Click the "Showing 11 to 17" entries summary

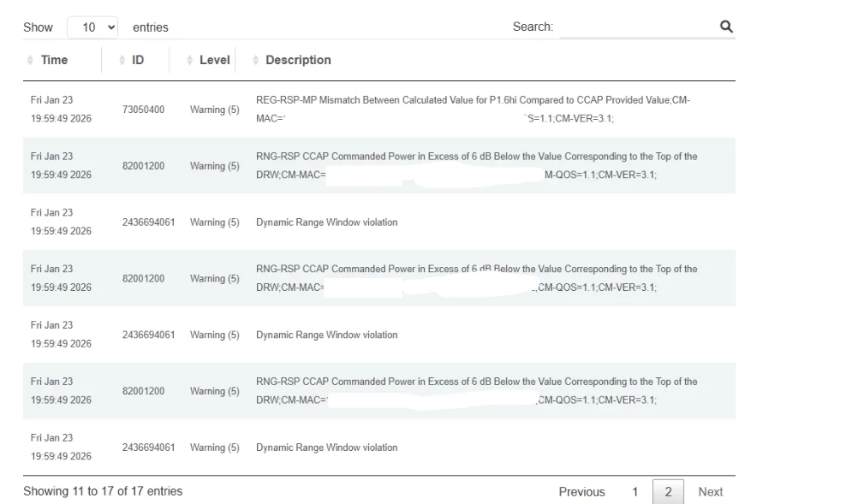103,491
